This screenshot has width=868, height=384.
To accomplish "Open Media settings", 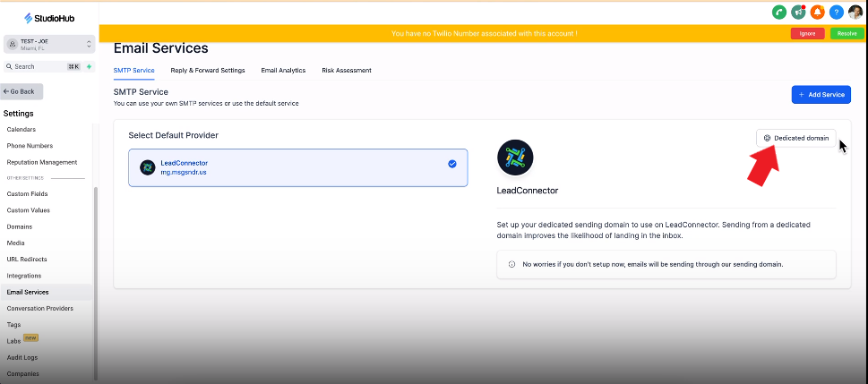I will pyautogui.click(x=15, y=243).
